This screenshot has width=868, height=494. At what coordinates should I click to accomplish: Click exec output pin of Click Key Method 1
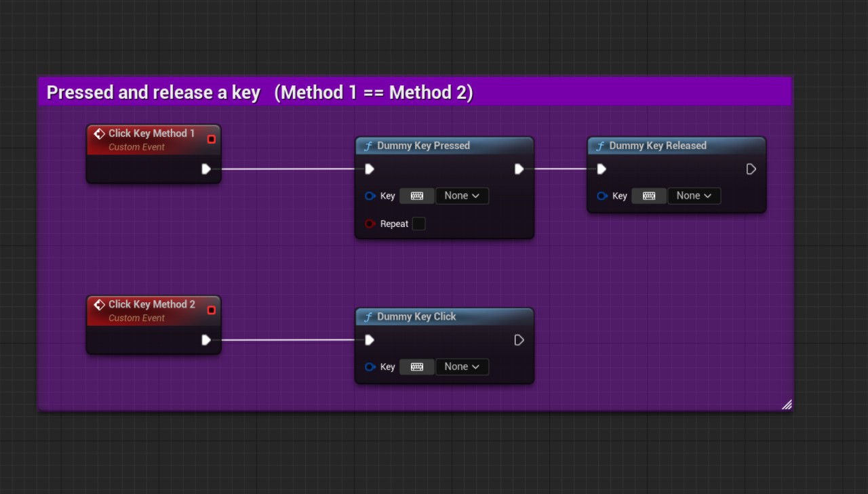tap(206, 169)
